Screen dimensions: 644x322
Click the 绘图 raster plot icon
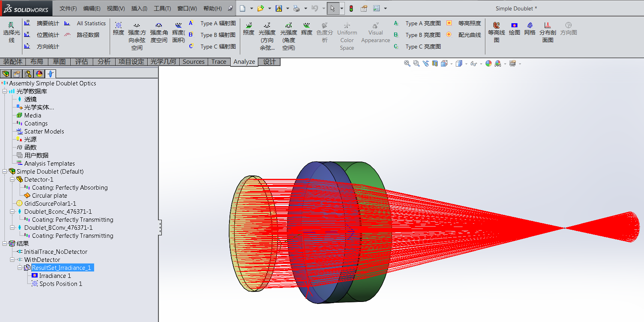(514, 29)
